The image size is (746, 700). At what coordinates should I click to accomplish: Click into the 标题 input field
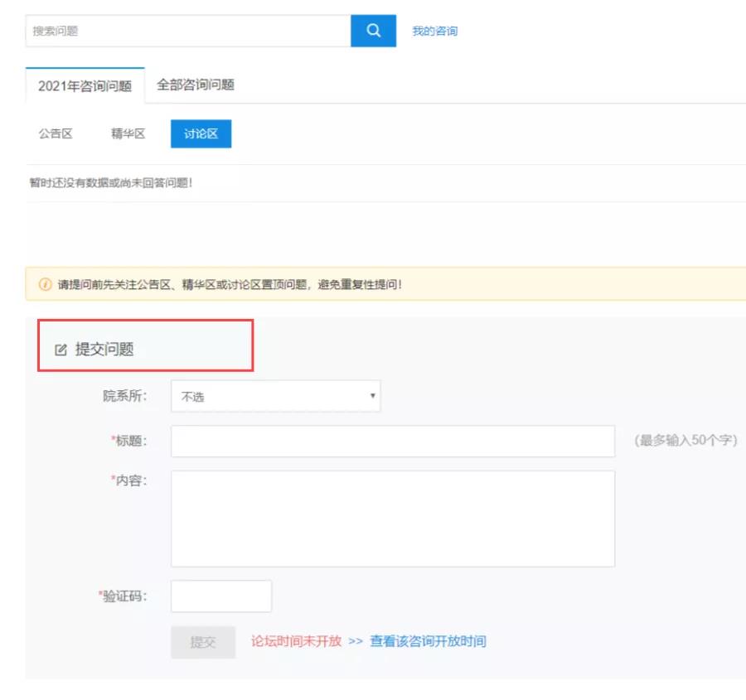coord(393,441)
